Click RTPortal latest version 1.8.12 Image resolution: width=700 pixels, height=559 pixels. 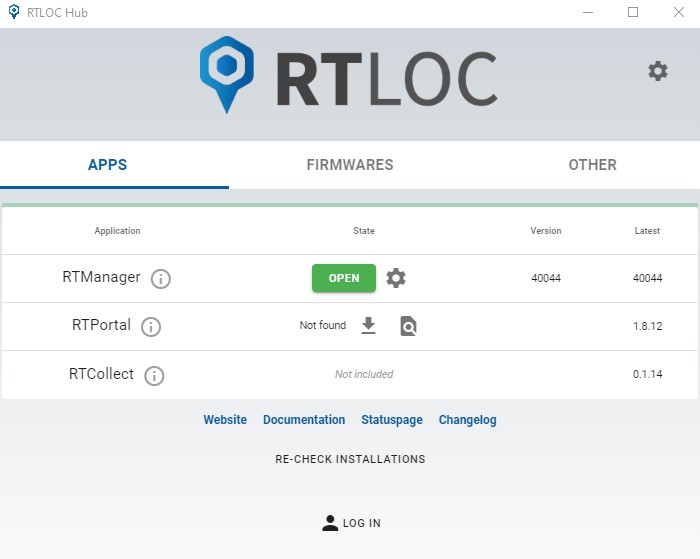[647, 326]
